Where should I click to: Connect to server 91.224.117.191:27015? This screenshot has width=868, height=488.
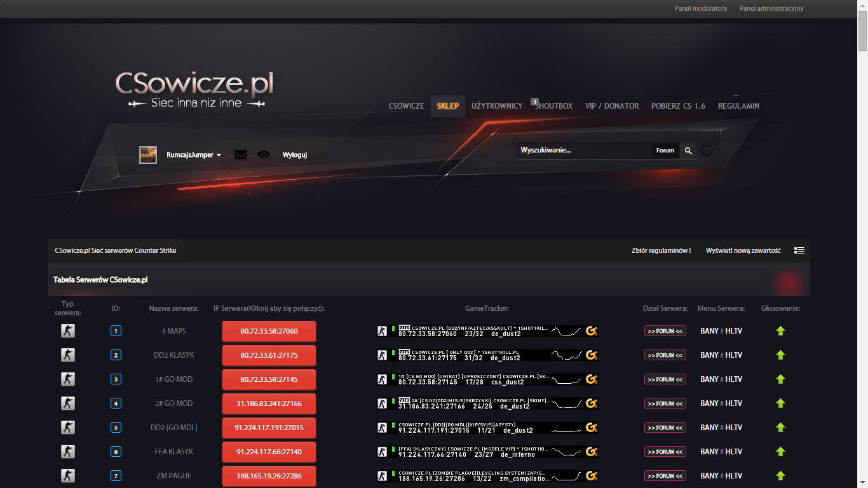click(x=269, y=428)
